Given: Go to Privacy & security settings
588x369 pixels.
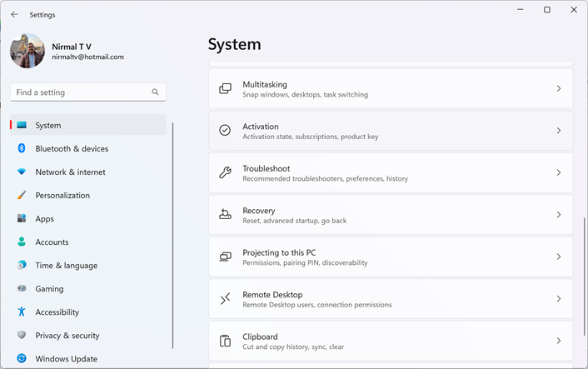Looking at the screenshot, I should (88, 335).
